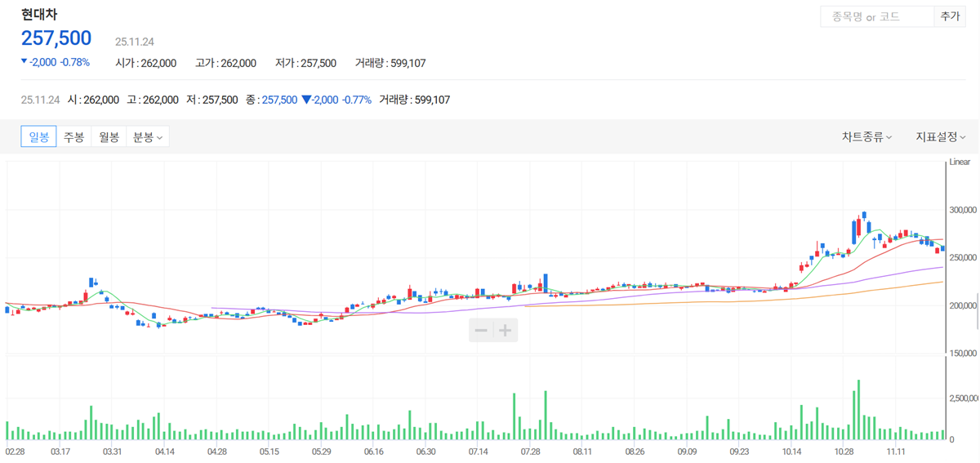Viewport: 980px width, 463px height.
Task: Click the 300,000 price axis label
Action: point(964,209)
